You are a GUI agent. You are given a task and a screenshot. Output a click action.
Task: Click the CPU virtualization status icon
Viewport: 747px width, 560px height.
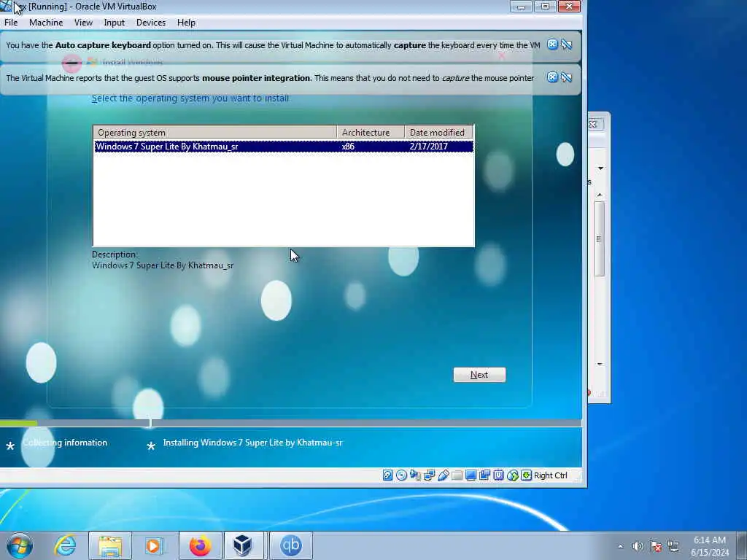pos(498,475)
